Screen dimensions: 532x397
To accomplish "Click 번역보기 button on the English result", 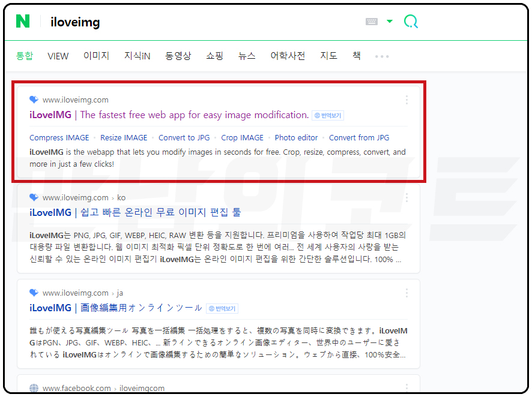I will (x=328, y=116).
